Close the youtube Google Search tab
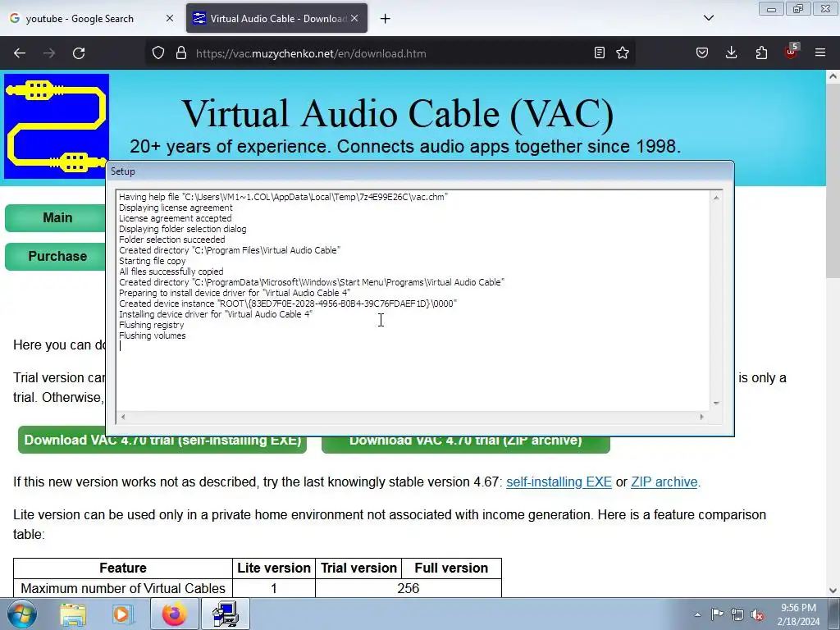This screenshot has height=630, width=840. pos(170,18)
